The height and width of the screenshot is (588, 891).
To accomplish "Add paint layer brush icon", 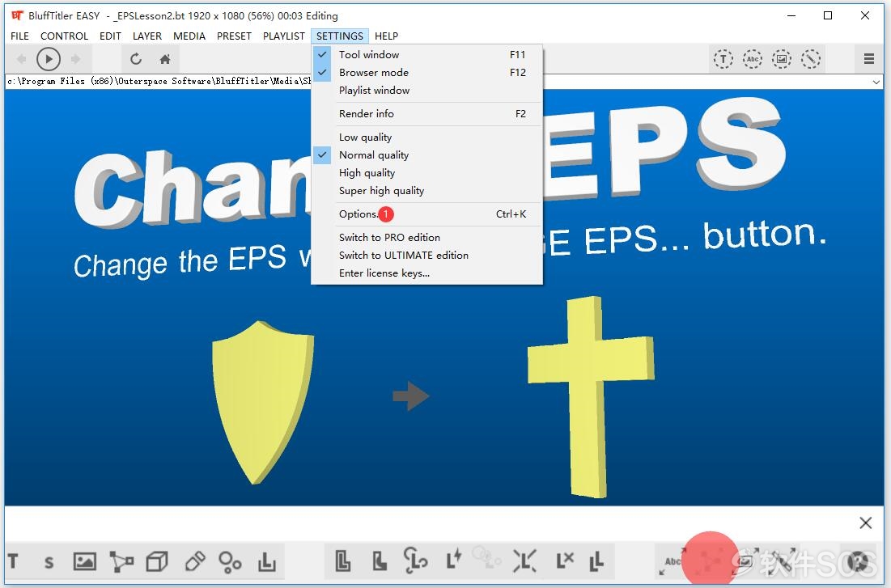I will (x=194, y=562).
